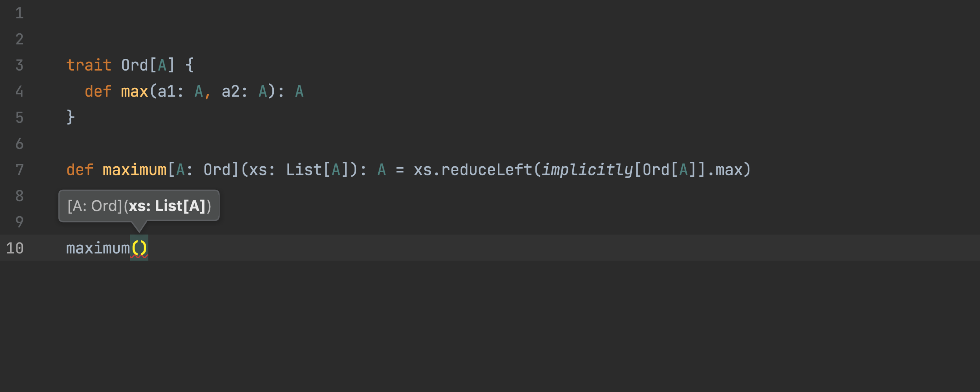Image resolution: width=980 pixels, height=392 pixels.
Task: Click the parameter 'a1' on line 4
Action: [167, 91]
